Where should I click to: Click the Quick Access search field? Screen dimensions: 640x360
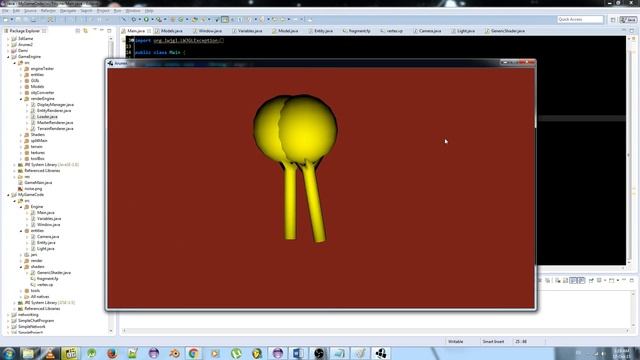(580, 19)
